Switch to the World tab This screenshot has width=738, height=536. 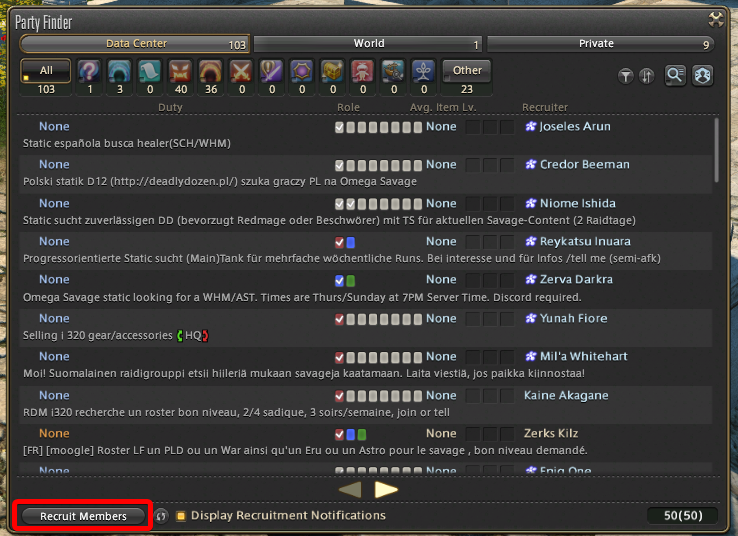[x=368, y=44]
